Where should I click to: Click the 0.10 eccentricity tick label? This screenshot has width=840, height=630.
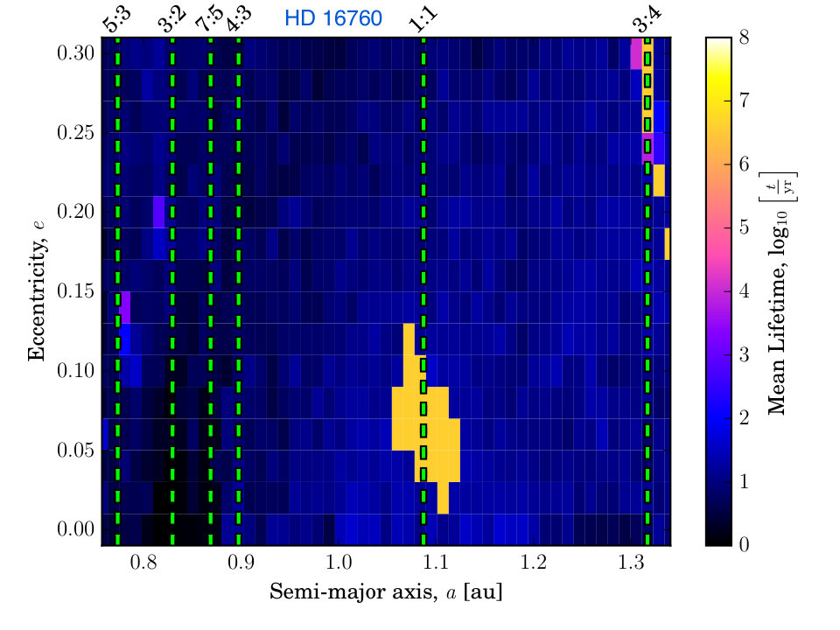click(x=75, y=370)
